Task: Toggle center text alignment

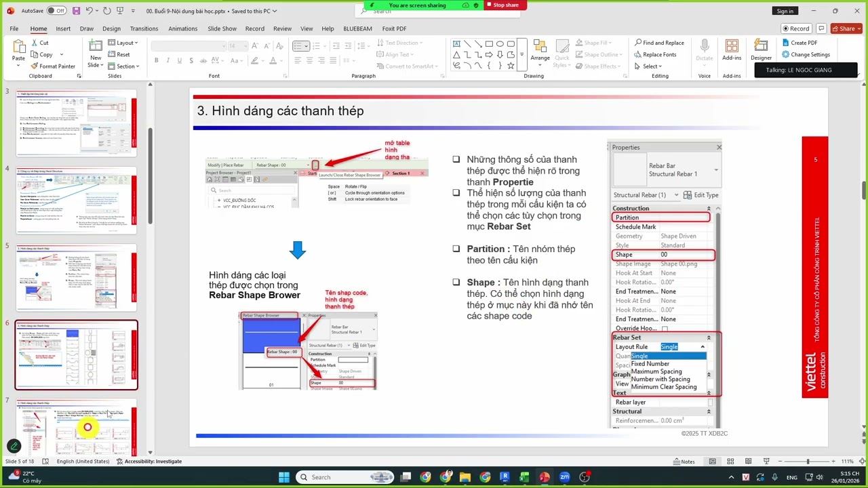Action: [x=309, y=60]
